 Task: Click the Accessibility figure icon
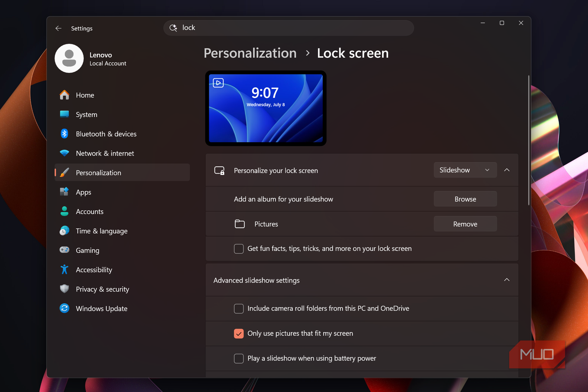click(x=65, y=269)
